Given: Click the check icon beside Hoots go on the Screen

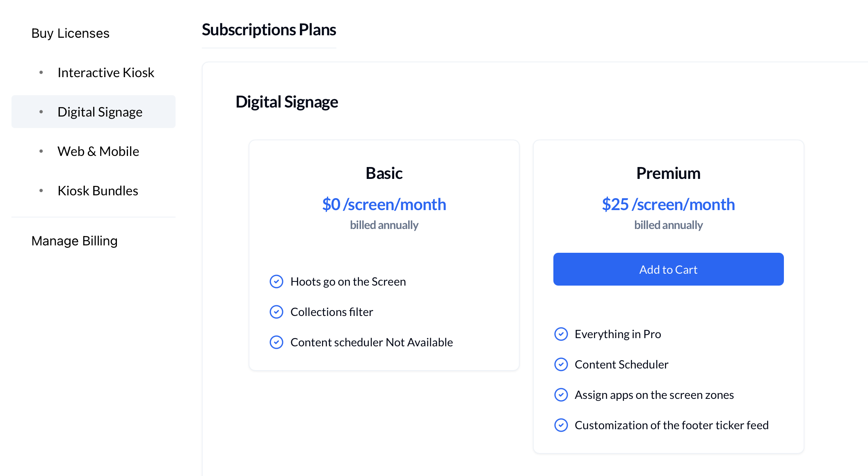Looking at the screenshot, I should click(x=276, y=281).
